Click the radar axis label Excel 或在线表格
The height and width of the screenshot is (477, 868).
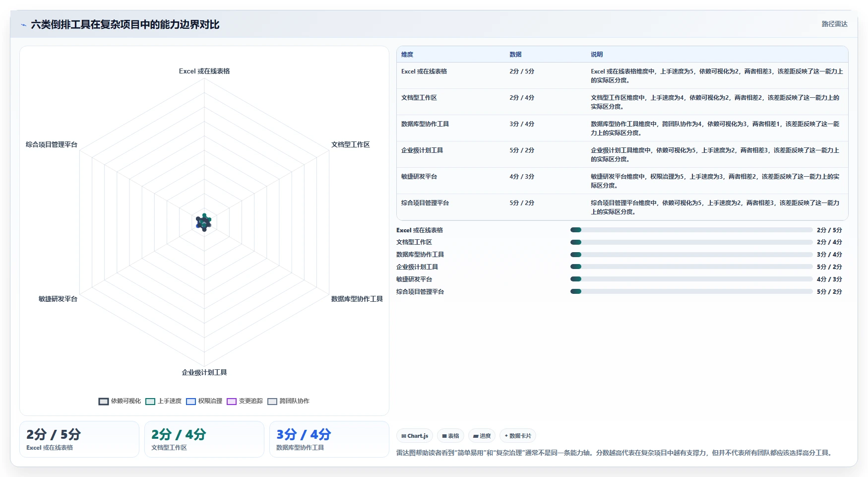pyautogui.click(x=204, y=71)
